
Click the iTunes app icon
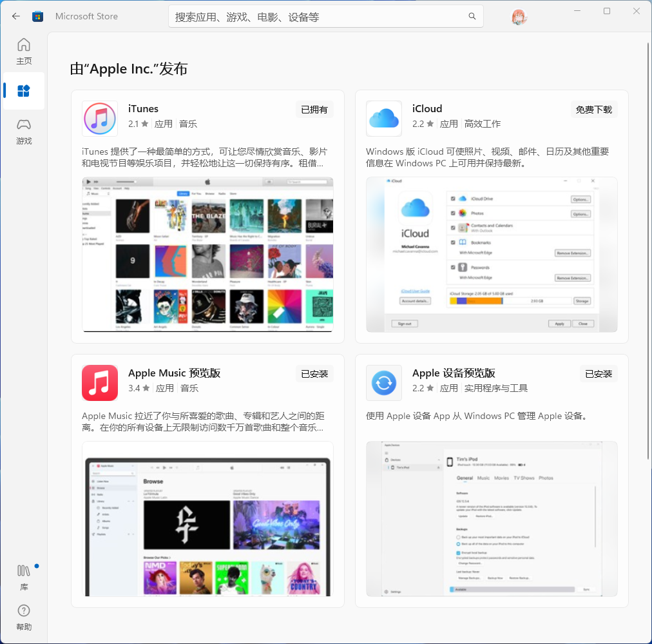coord(100,119)
